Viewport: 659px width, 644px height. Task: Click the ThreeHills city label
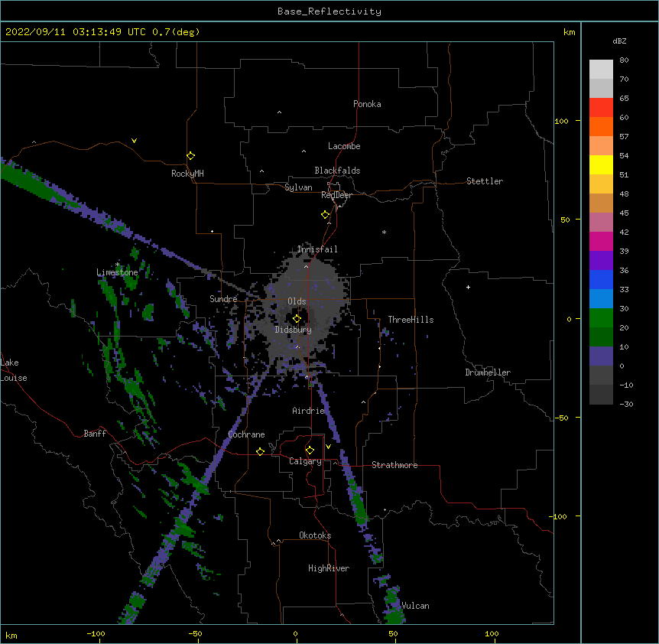[411, 320]
